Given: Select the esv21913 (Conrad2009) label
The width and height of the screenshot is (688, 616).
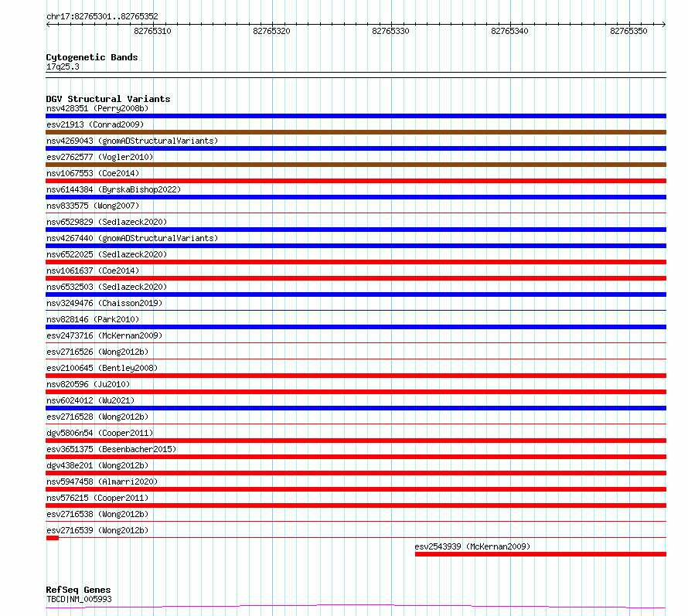Looking at the screenshot, I should (x=95, y=124).
